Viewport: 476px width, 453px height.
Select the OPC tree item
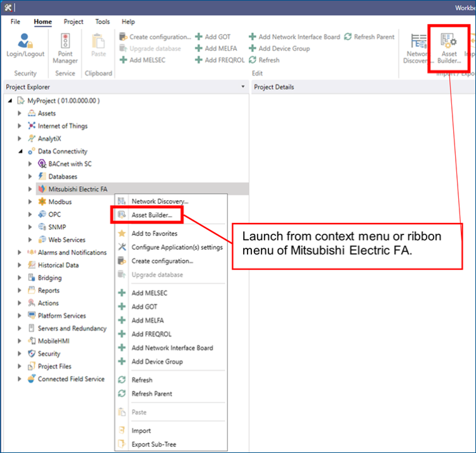[55, 215]
